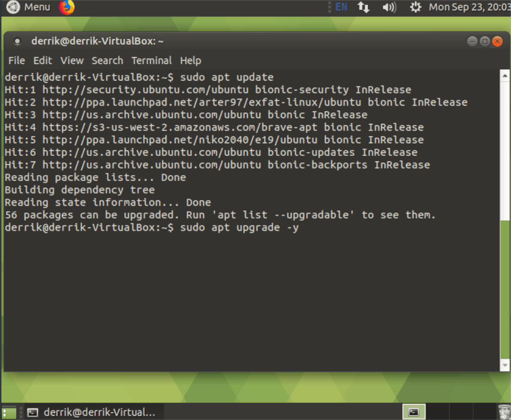The image size is (511, 420).
Task: Click the software updater gear icon
Action: coord(415,7)
